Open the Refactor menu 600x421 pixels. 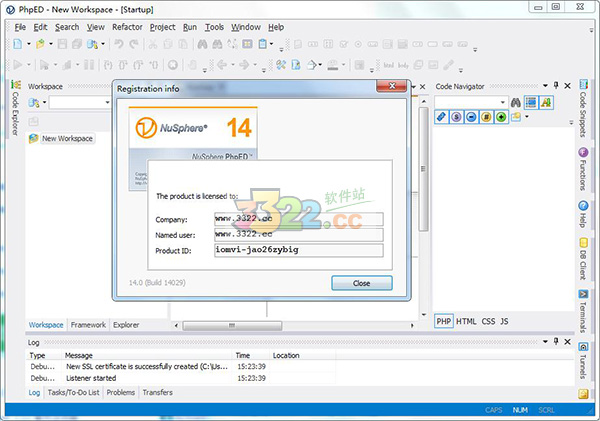pyautogui.click(x=127, y=27)
